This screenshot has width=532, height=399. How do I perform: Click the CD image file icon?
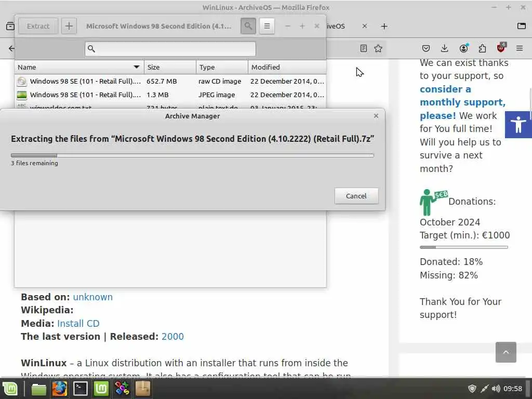pos(22,81)
